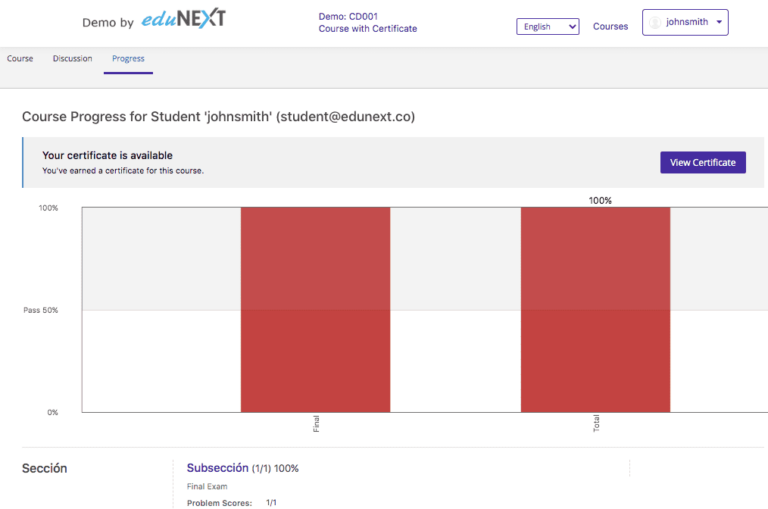Image resolution: width=768 pixels, height=509 pixels.
Task: Open the Subsección link
Action: point(217,468)
